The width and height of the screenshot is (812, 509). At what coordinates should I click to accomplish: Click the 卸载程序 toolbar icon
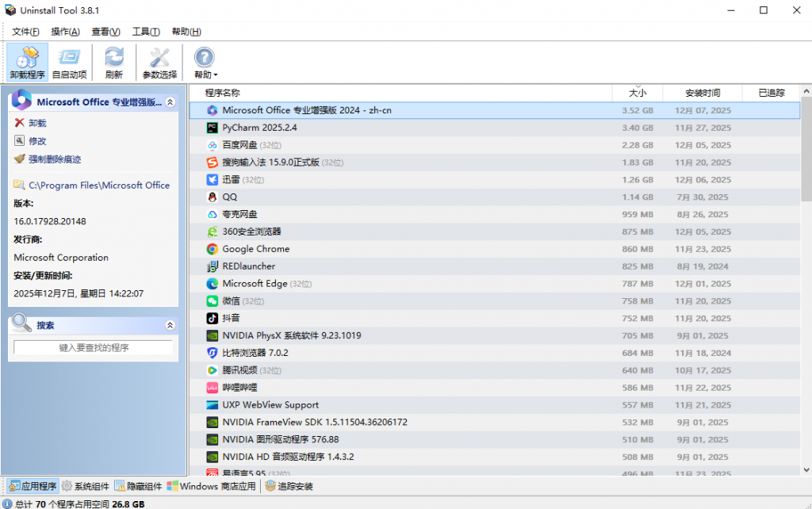click(x=28, y=62)
